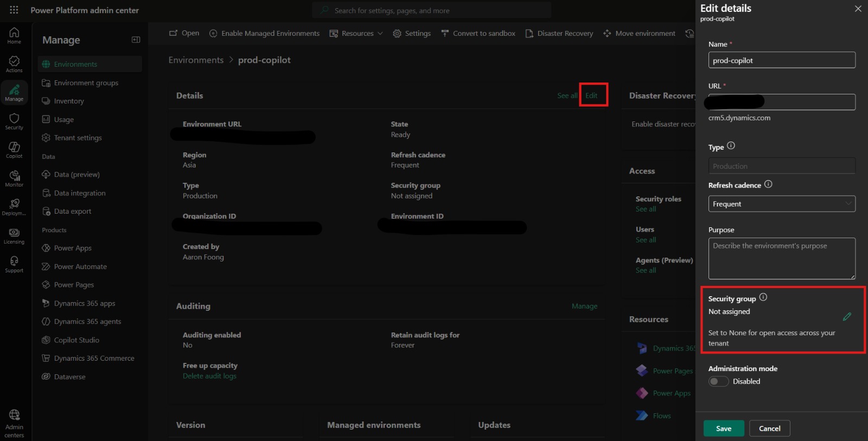Collapse the Manage navigation pane

(136, 40)
